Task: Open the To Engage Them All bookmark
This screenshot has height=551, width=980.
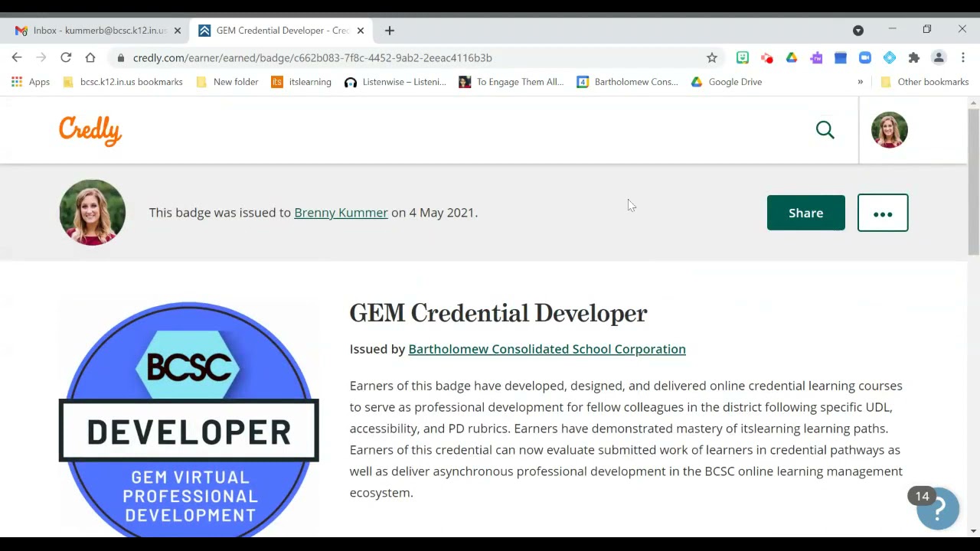Action: pos(511,82)
